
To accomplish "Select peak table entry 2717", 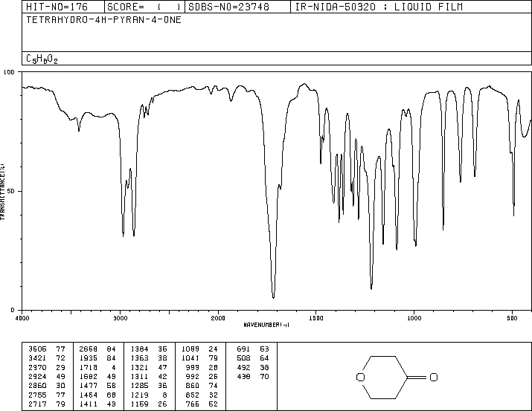I will pos(47,404).
